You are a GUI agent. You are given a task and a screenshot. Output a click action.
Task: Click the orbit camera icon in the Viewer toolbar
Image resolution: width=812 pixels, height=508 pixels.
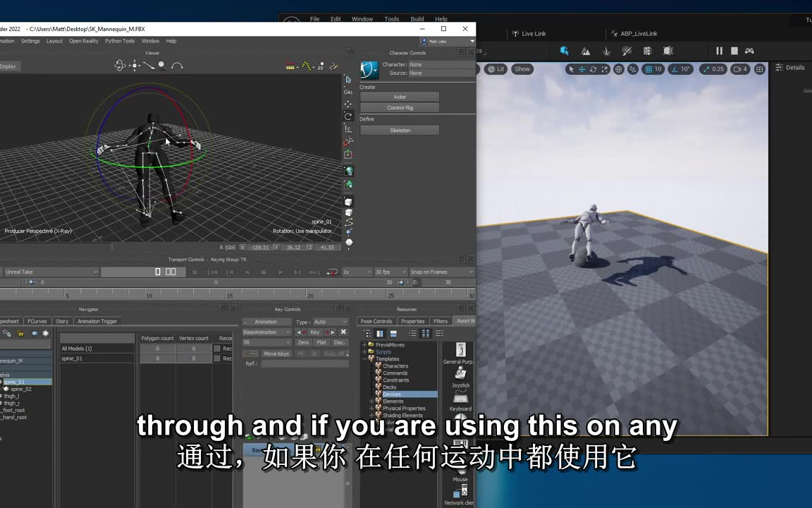120,66
